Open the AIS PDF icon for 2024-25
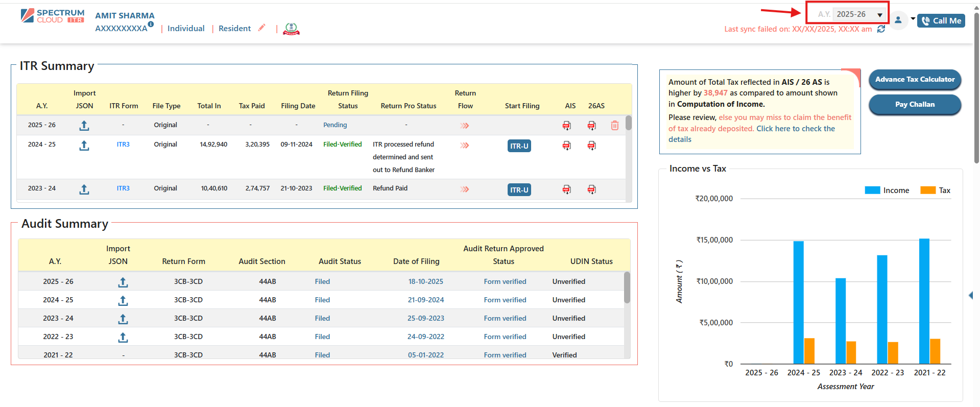This screenshot has width=980, height=407. click(566, 146)
